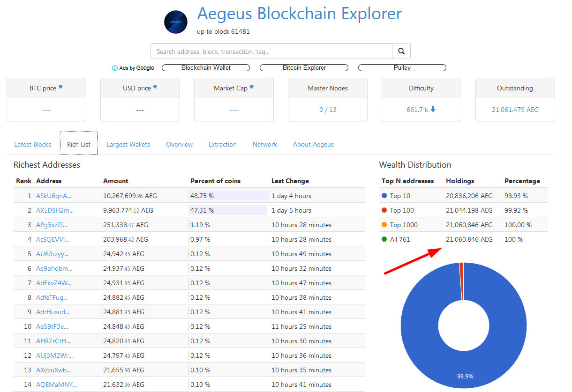572x392 pixels.
Task: Click the Aegeus round logo icon
Action: (x=176, y=22)
